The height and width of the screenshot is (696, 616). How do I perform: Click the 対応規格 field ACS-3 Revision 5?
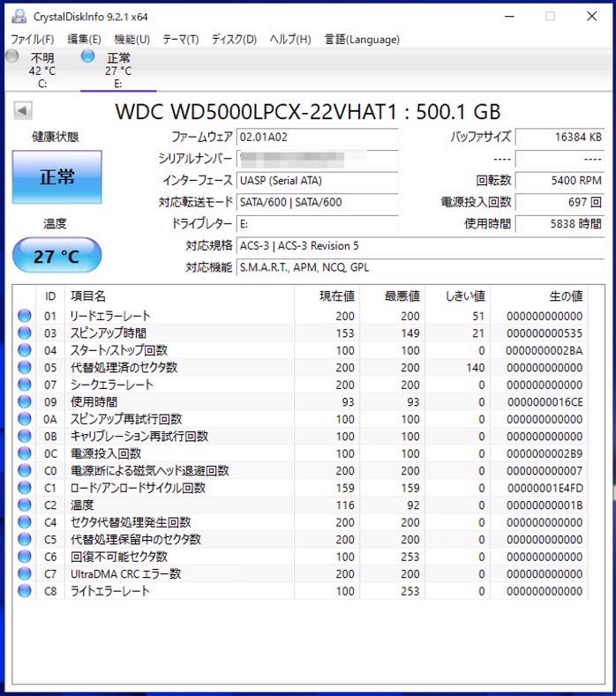point(420,246)
